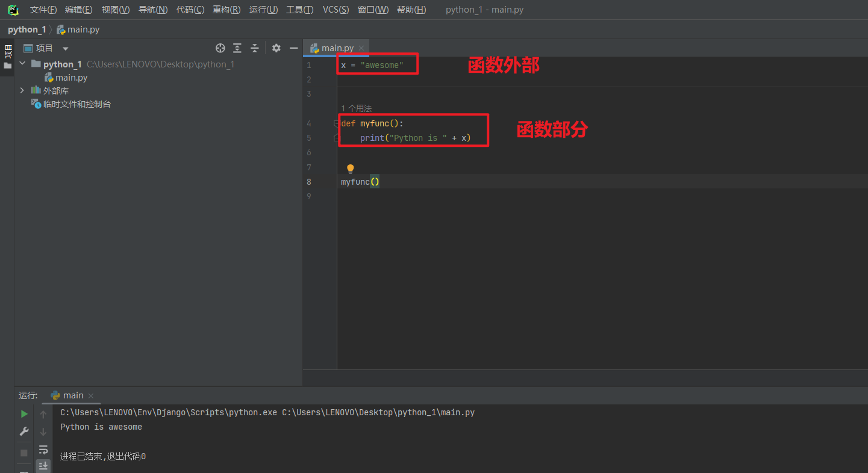
Task: Open the VCS(S) menu
Action: (x=336, y=10)
